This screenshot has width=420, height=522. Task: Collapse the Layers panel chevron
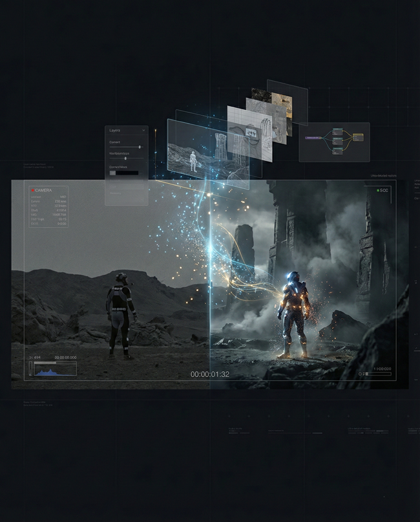point(143,130)
